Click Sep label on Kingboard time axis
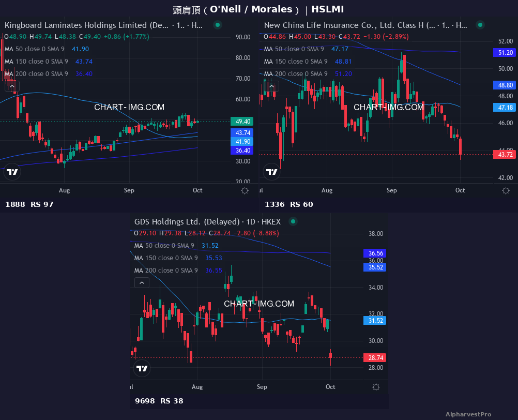Viewport: 518px width, 420px height. pyautogui.click(x=129, y=190)
